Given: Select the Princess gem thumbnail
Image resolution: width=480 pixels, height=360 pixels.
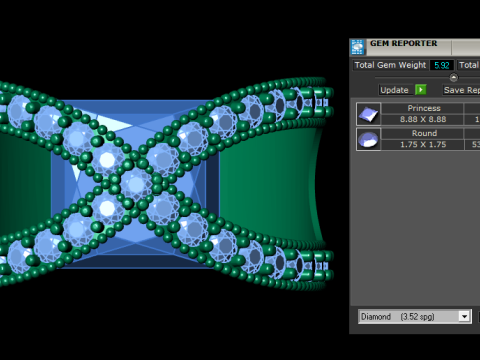Looking at the screenshot, I should (x=368, y=114).
